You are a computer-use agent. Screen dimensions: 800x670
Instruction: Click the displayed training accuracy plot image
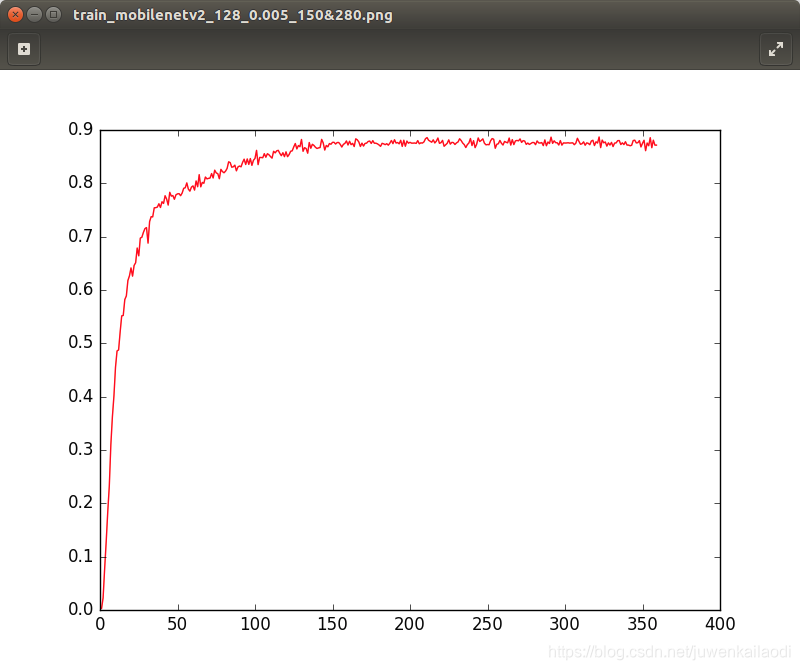point(400,369)
